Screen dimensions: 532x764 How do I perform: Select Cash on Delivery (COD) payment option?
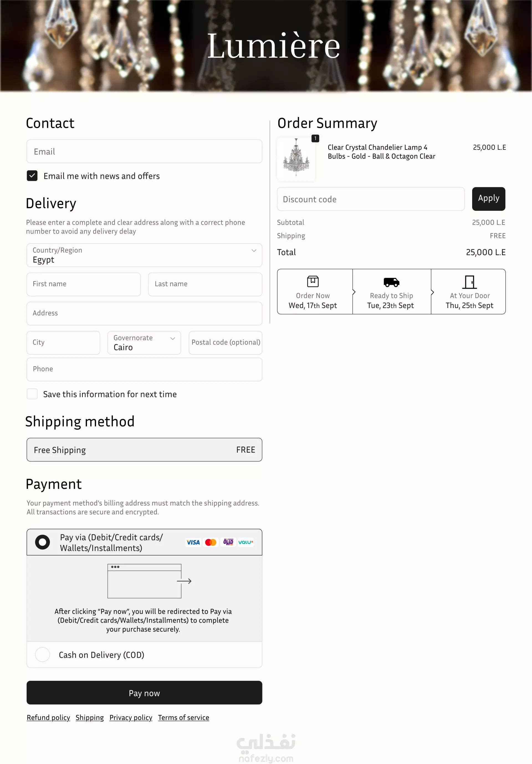pyautogui.click(x=43, y=654)
